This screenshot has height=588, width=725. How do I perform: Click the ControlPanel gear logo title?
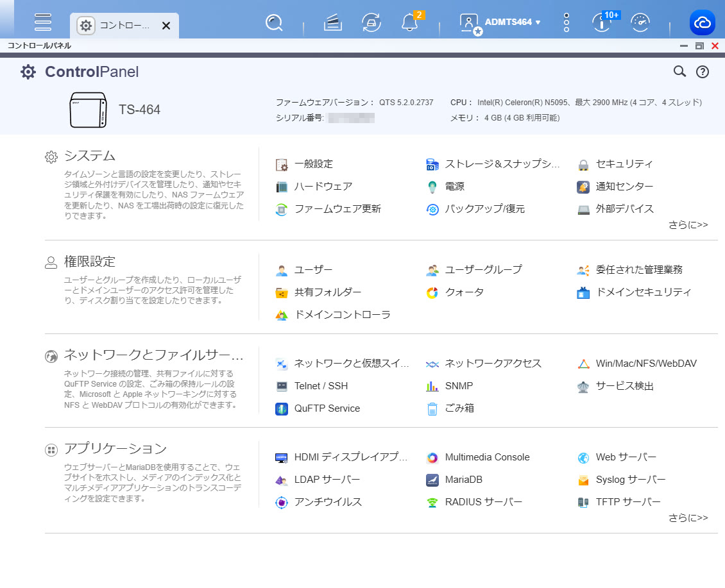80,72
